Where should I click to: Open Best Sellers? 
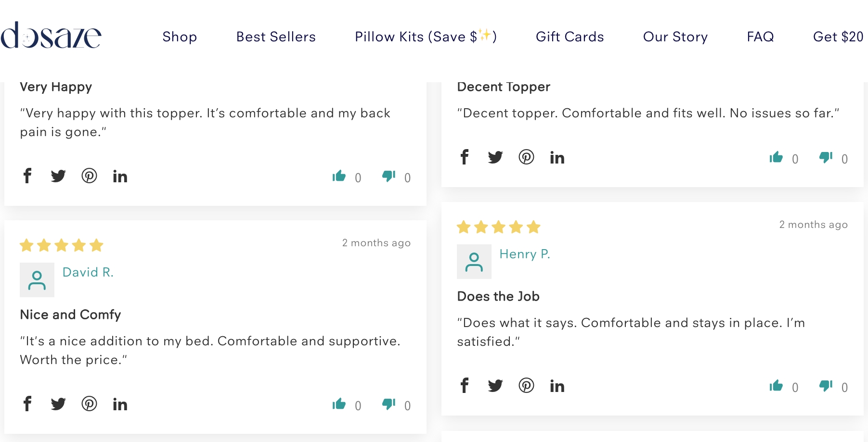275,37
